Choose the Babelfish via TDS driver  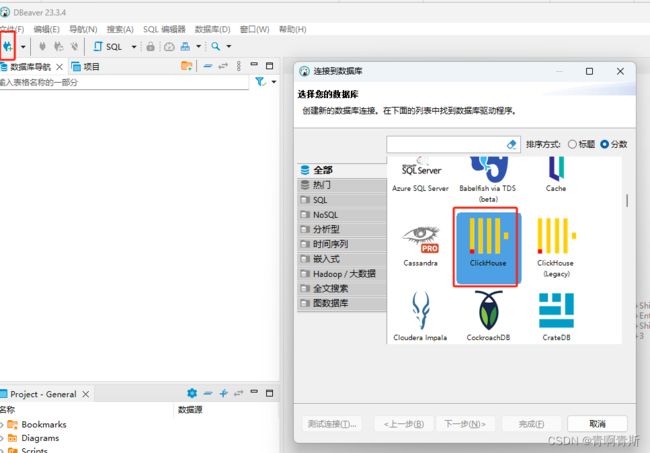click(488, 180)
